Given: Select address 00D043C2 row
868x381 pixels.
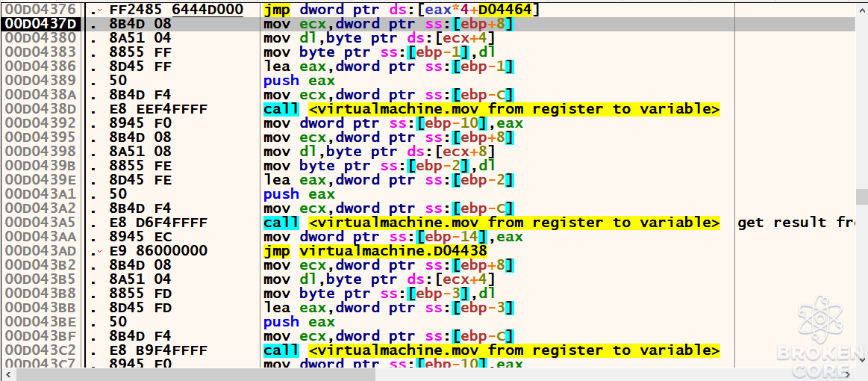Looking at the screenshot, I should tap(42, 350).
